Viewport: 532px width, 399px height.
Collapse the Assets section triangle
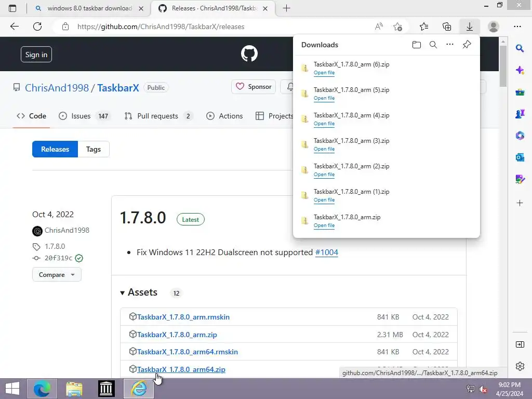[122, 293]
